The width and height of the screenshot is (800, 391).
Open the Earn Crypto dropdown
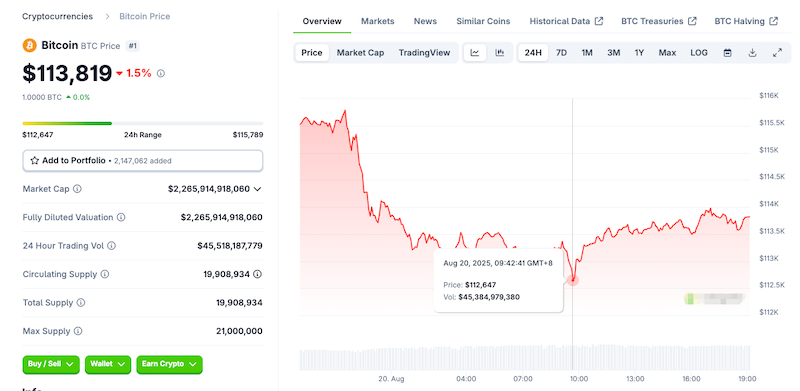point(169,364)
